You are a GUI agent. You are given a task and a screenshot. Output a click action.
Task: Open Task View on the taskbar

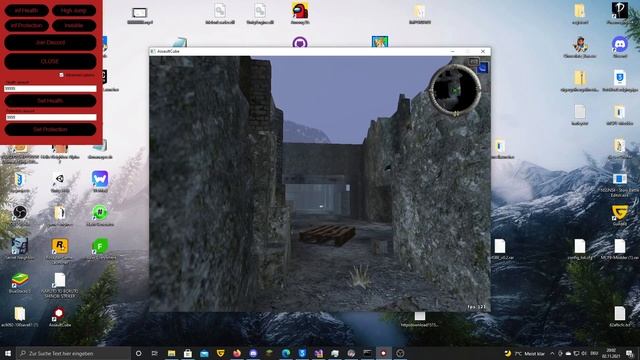tap(155, 353)
